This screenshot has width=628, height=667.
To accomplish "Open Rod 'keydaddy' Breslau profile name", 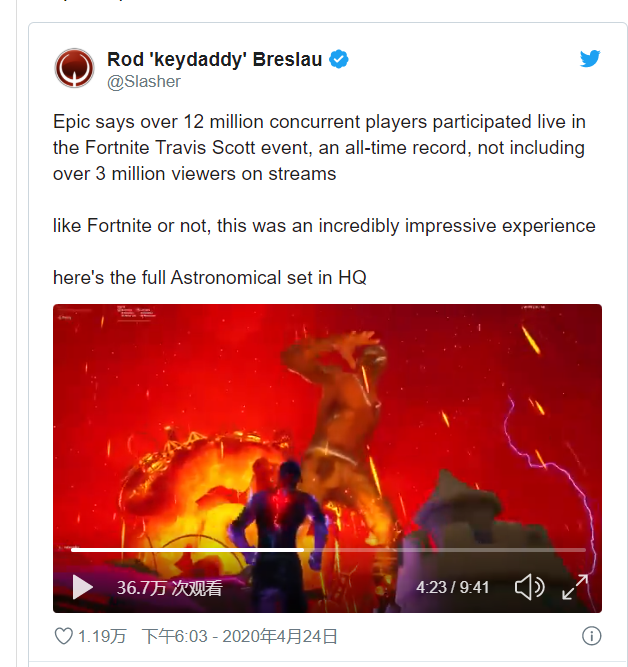I will 214,59.
